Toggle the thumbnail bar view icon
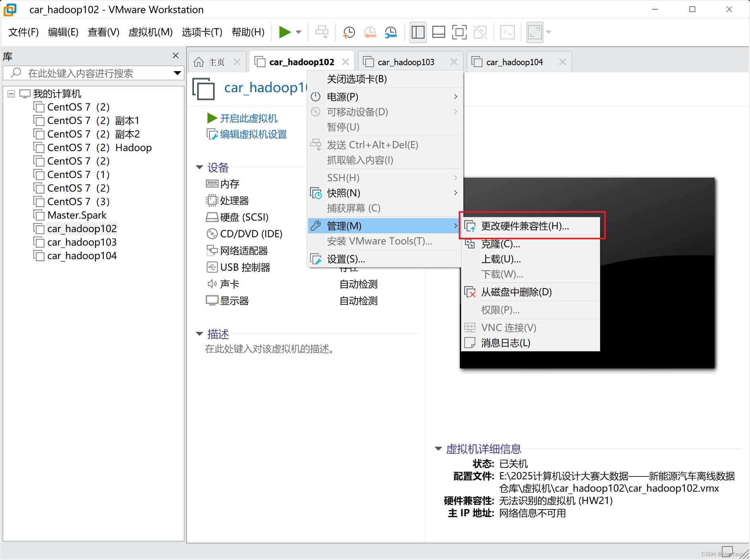Viewport: 750px width, 560px height. [x=438, y=32]
